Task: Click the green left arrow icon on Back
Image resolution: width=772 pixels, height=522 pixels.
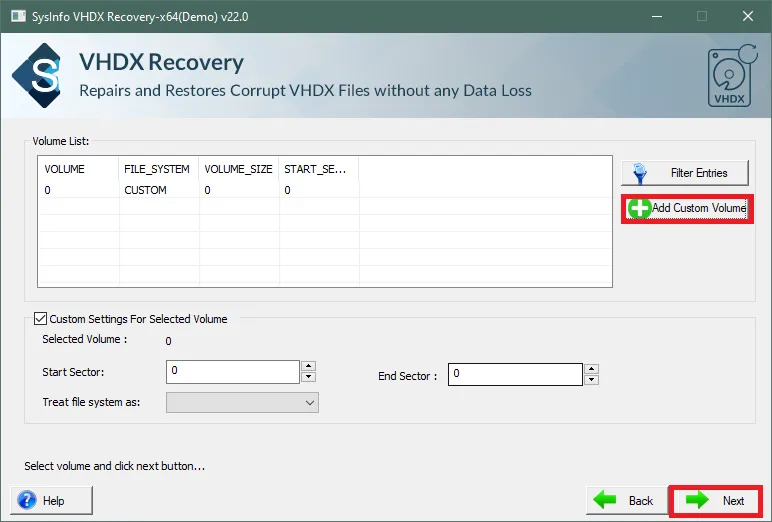Action: 605,500
